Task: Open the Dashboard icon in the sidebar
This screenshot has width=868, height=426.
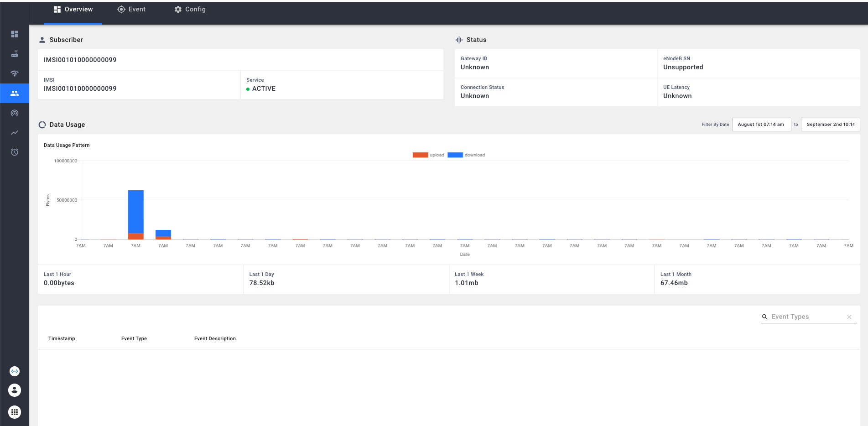Action: click(15, 34)
